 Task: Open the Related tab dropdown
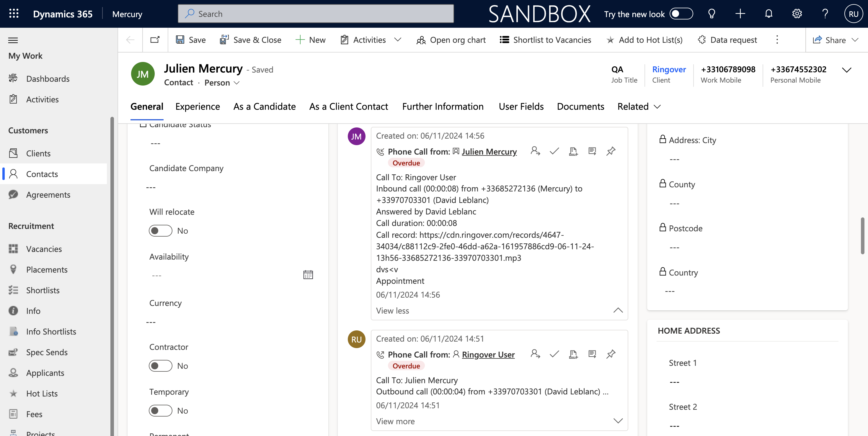coord(639,107)
